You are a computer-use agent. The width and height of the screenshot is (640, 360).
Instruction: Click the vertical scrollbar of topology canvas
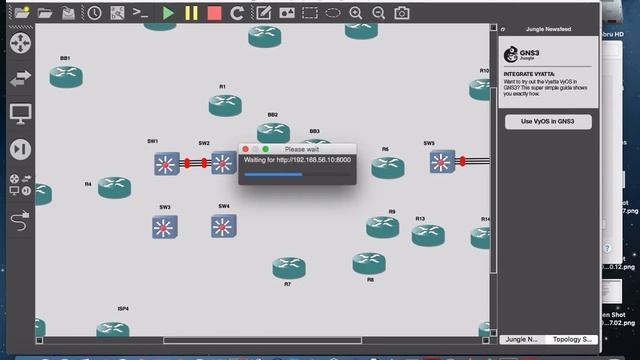493,180
